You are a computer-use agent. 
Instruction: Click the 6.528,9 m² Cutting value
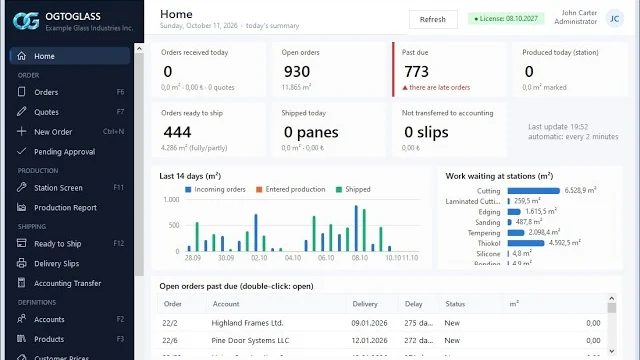click(x=580, y=190)
